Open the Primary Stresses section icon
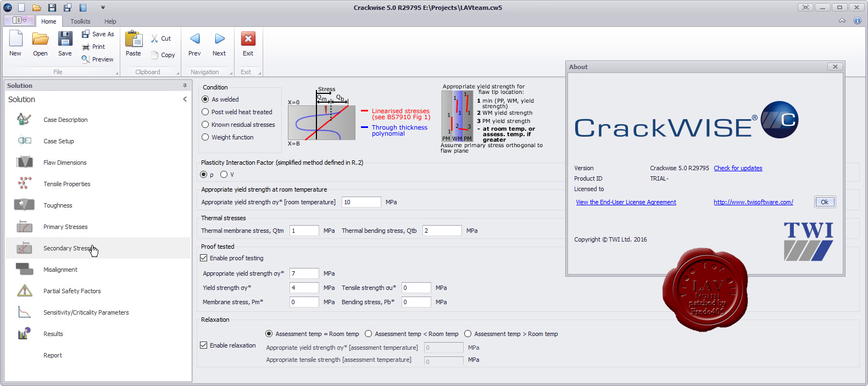 pos(24,226)
